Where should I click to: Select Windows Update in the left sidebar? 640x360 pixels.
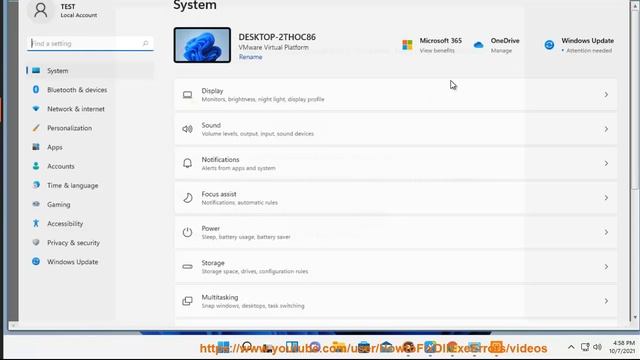90,262
